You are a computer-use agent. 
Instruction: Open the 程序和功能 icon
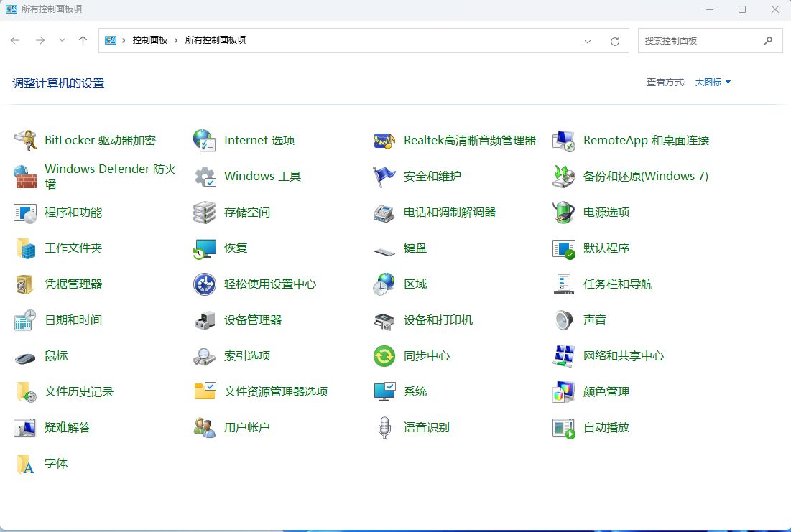click(25, 213)
